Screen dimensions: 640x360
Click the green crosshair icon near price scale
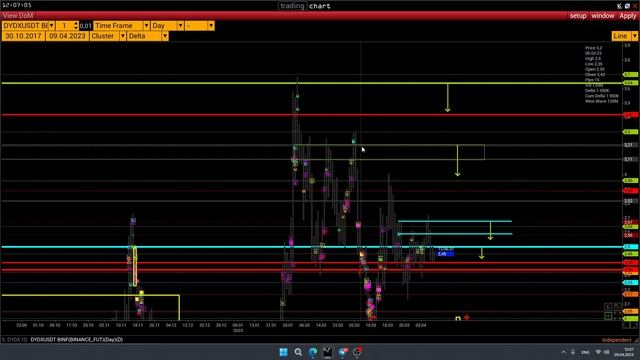[x=608, y=316]
